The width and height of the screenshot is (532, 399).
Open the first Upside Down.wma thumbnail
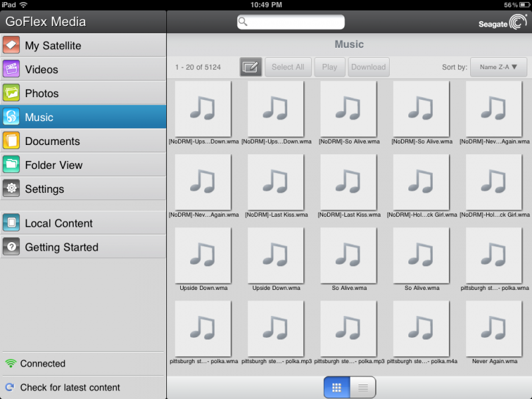203,255
